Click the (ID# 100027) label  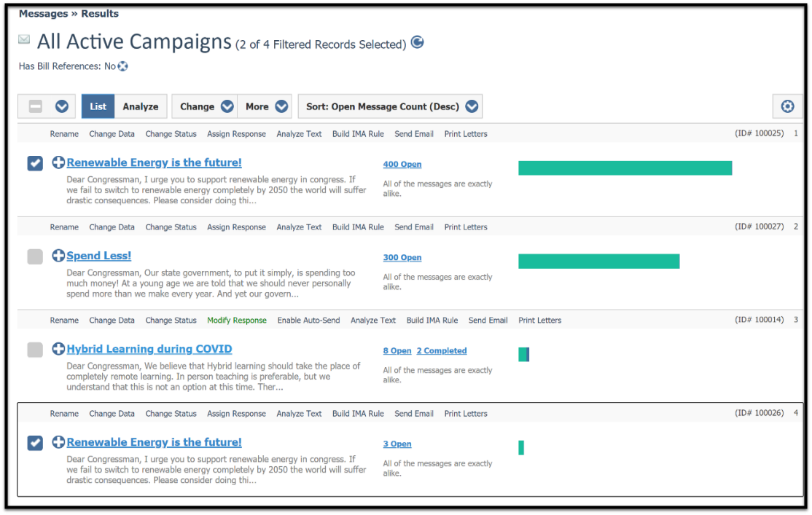(x=760, y=227)
